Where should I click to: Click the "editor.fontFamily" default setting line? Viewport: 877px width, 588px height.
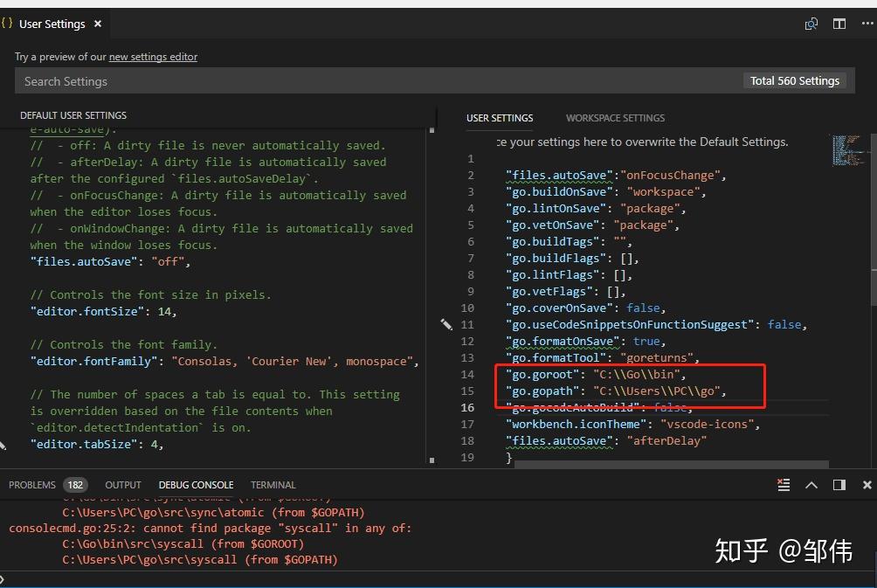(224, 362)
